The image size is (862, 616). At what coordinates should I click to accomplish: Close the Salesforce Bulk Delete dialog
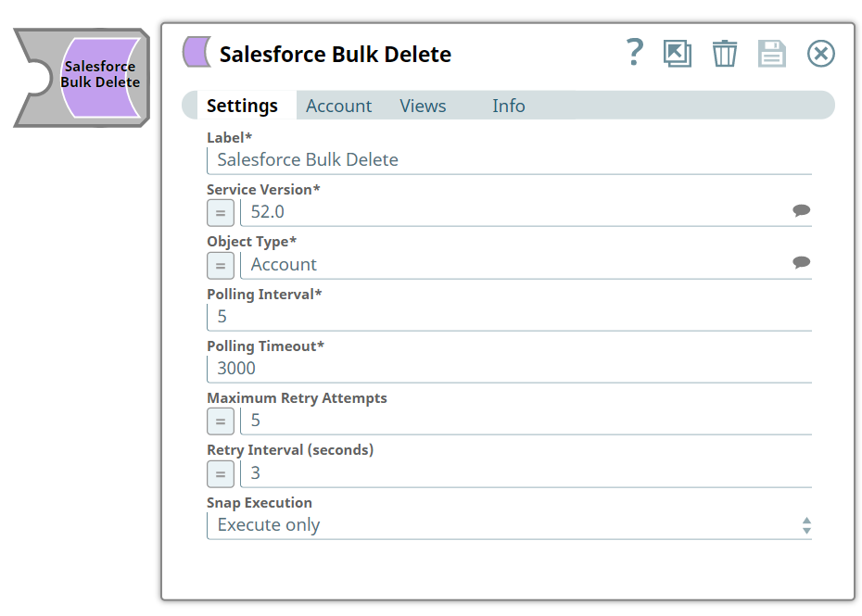click(x=821, y=54)
